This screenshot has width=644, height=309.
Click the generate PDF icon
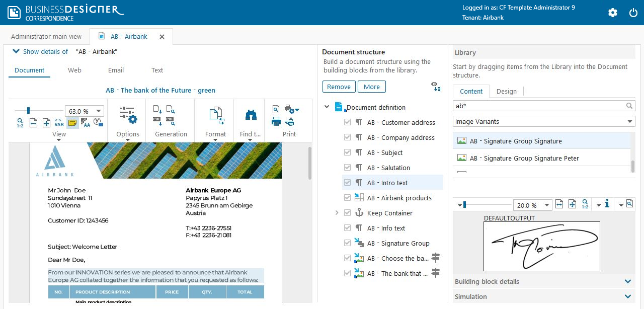pyautogui.click(x=157, y=121)
